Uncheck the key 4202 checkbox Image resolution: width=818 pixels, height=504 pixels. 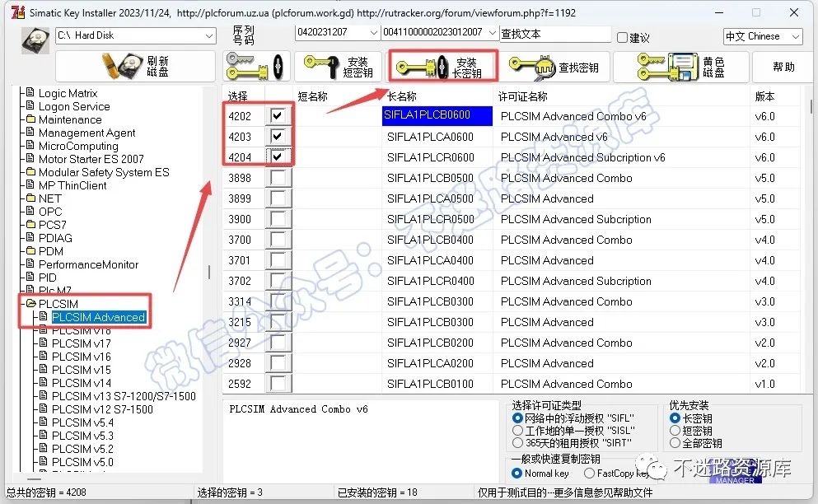[x=278, y=115]
